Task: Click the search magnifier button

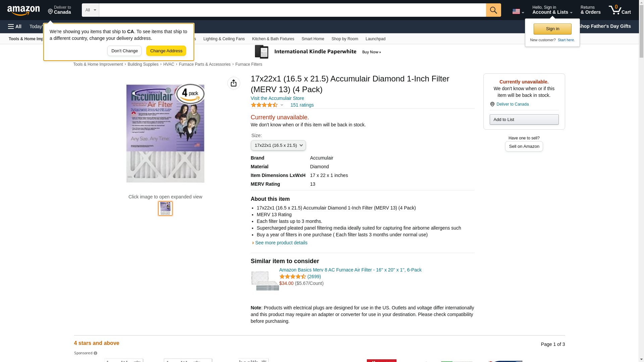Action: (x=493, y=10)
